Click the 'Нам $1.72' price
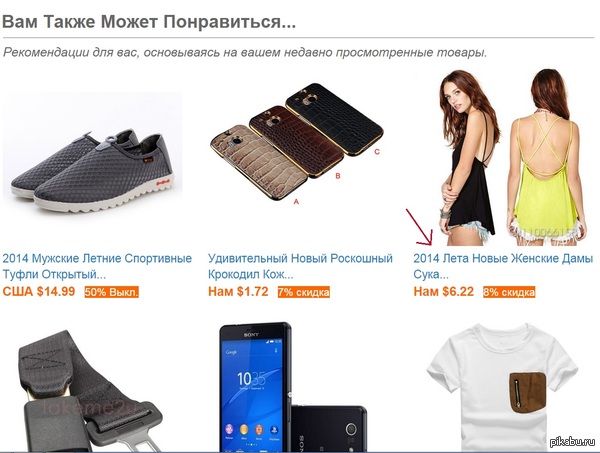 238,292
